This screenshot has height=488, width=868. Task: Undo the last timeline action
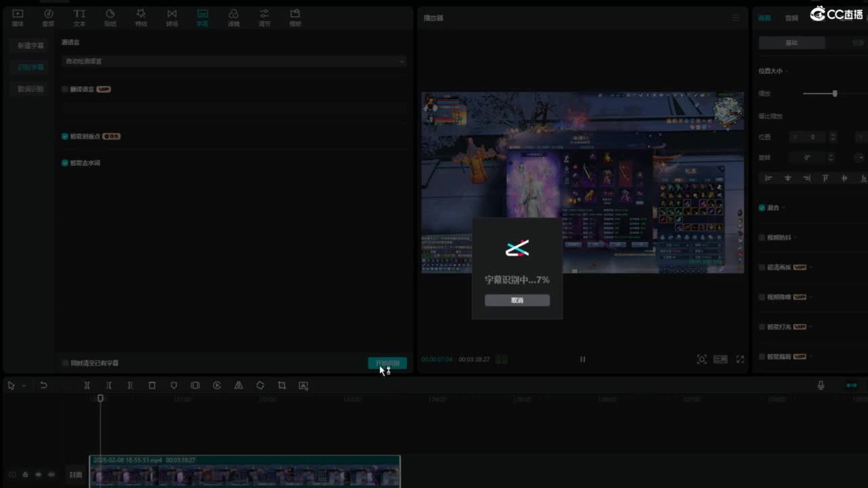coord(43,386)
